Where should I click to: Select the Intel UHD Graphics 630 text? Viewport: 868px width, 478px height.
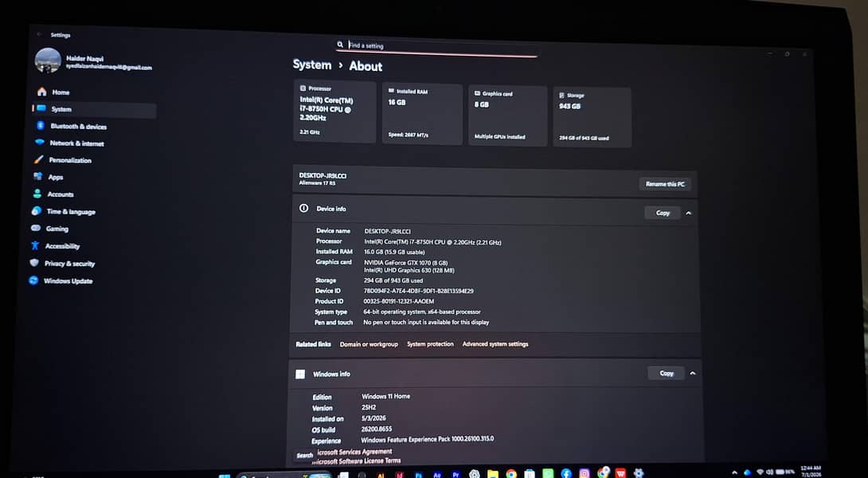[409, 270]
